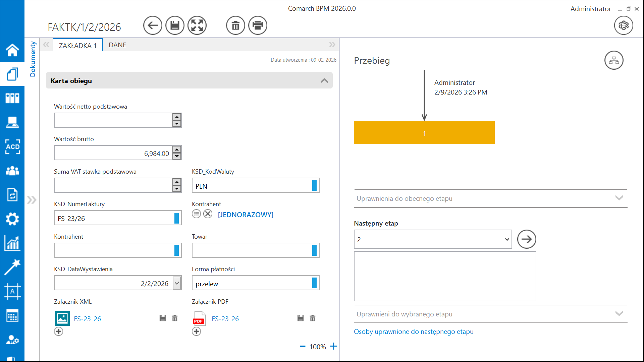
Task: Open the ACD sidebar module
Action: (x=12, y=147)
